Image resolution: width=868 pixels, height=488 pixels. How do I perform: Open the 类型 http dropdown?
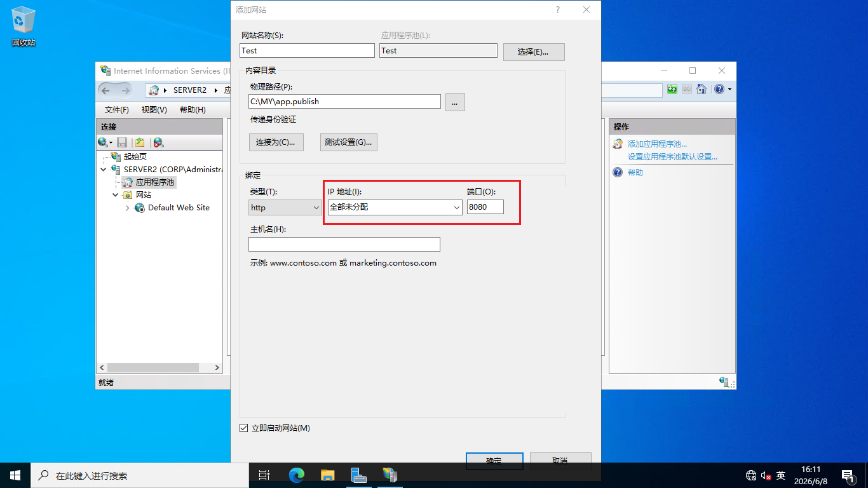[286, 207]
